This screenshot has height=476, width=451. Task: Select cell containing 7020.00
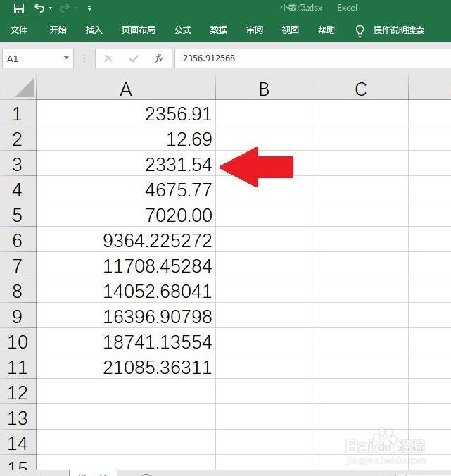(126, 215)
